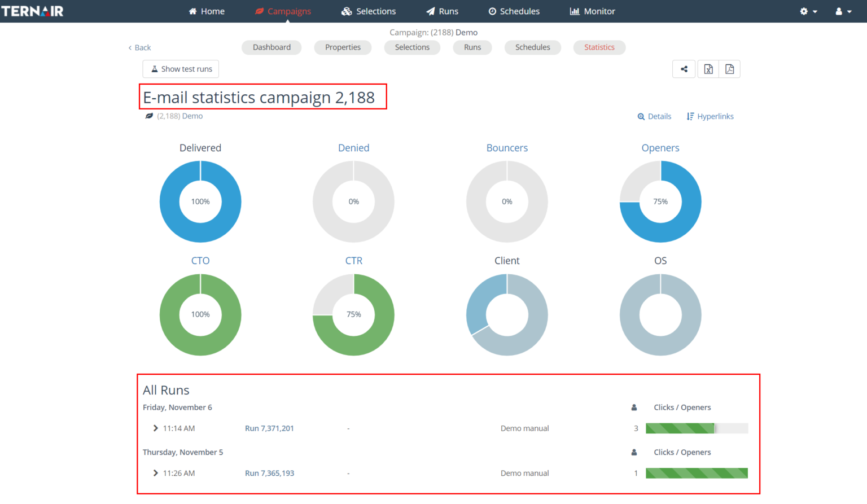Click 'Demo manual' in the 11:14 AM run row

pos(524,428)
